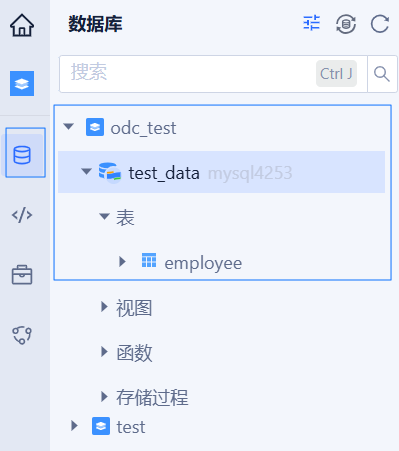Click the magnifier search button
This screenshot has width=399, height=451.
point(382,74)
